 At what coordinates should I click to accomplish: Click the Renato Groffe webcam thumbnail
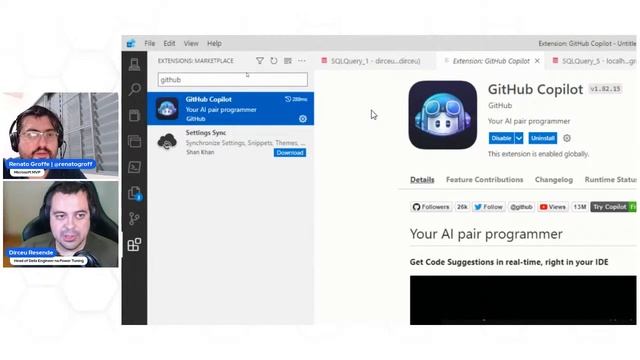point(60,136)
